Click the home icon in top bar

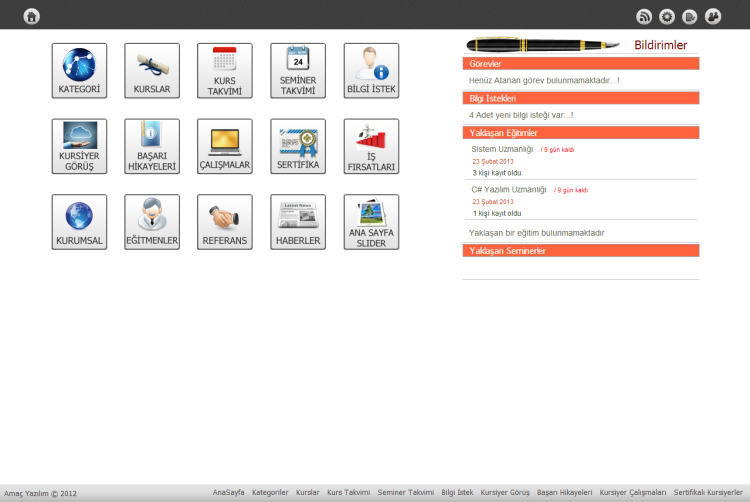pos(32,16)
